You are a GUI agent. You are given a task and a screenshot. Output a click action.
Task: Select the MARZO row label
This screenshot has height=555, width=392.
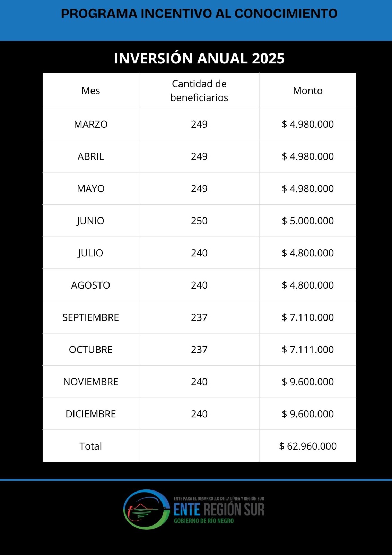[90, 124]
